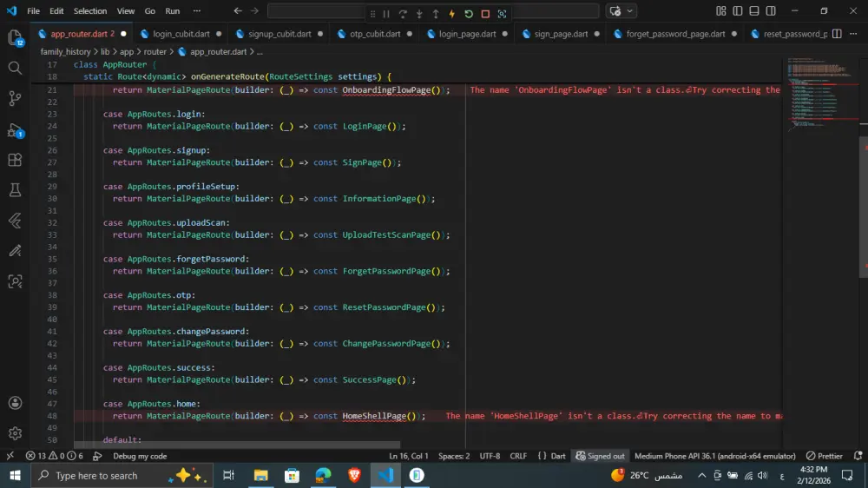Expand the breadcrumb symbol ellipsis
Viewport: 868px width, 488px height.
pos(260,51)
